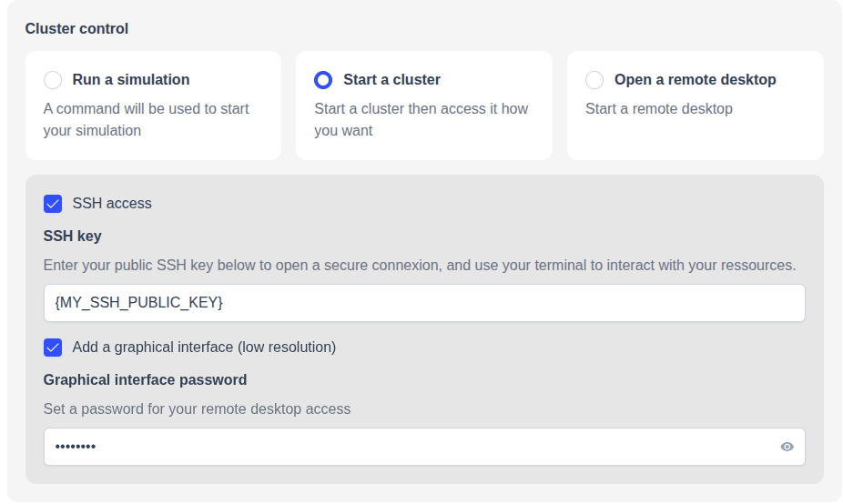Click the SSH key section heading
The image size is (843, 504).
coord(73,236)
